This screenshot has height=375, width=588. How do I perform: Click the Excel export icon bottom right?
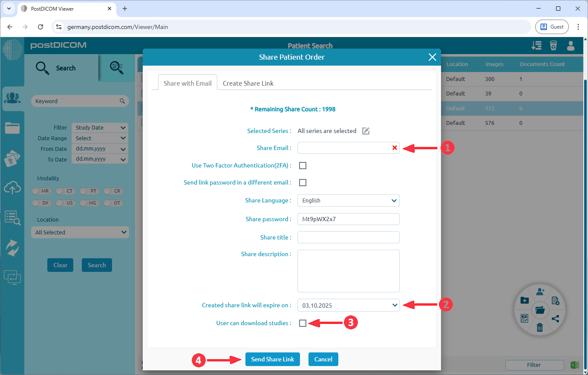(575, 365)
